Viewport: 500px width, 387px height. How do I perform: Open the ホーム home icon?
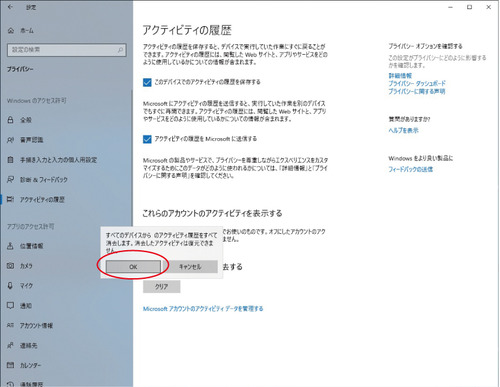click(x=11, y=31)
